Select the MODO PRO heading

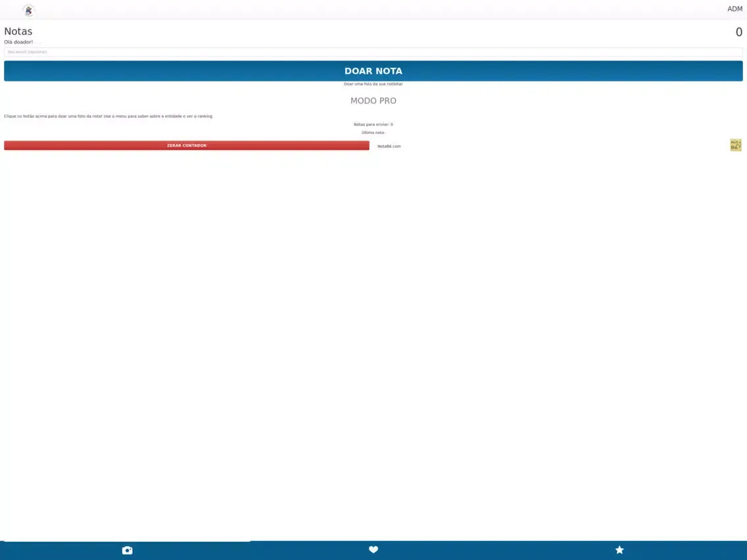click(373, 101)
